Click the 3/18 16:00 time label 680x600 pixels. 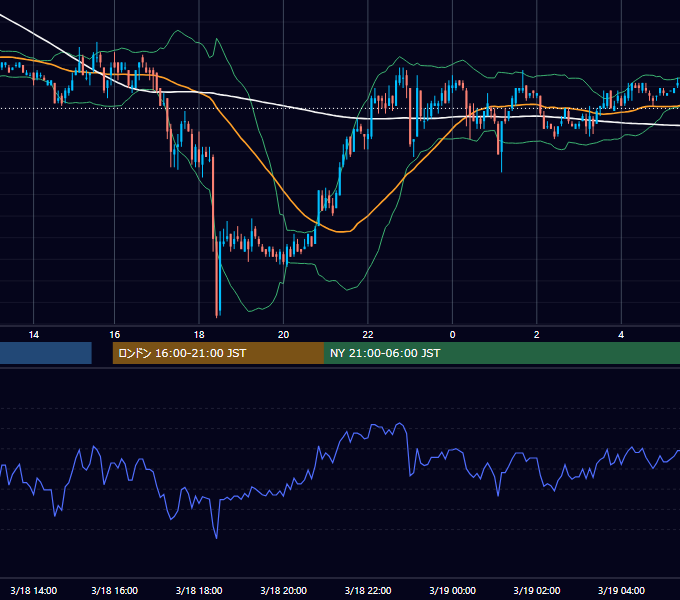[x=114, y=590]
